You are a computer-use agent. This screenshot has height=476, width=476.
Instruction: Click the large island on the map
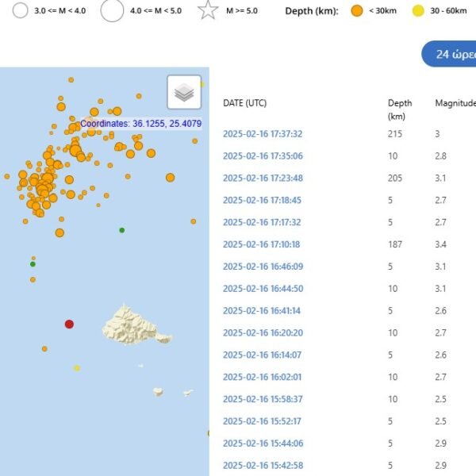[x=131, y=324]
